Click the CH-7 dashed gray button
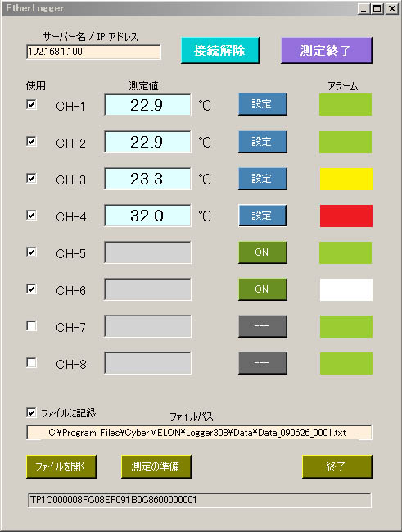The height and width of the screenshot is (532, 402). click(x=263, y=326)
